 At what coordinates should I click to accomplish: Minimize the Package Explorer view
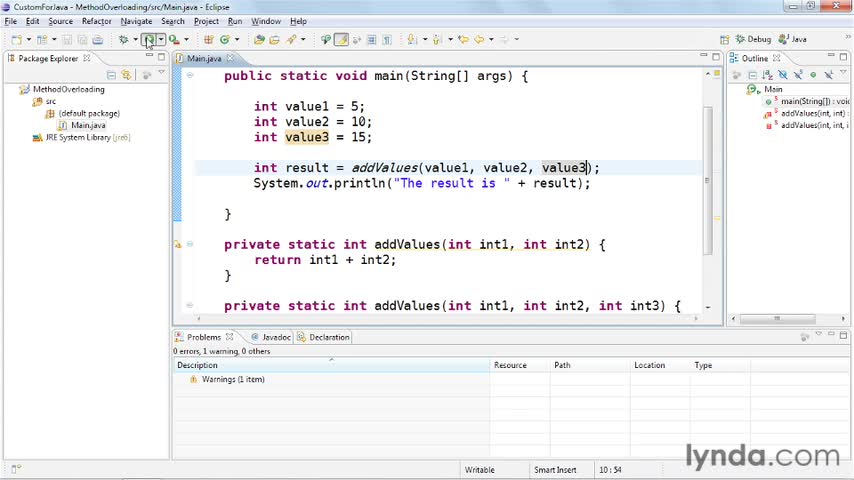(x=149, y=56)
